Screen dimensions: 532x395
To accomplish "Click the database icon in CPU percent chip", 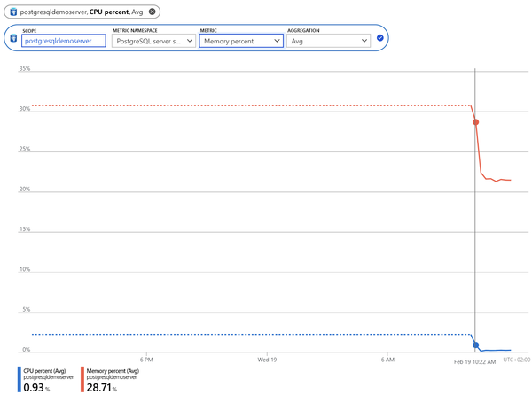I will pos(13,12).
